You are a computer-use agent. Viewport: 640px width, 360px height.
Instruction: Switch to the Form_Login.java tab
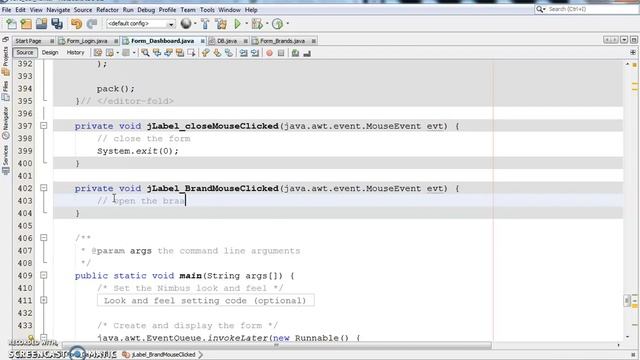[87, 41]
